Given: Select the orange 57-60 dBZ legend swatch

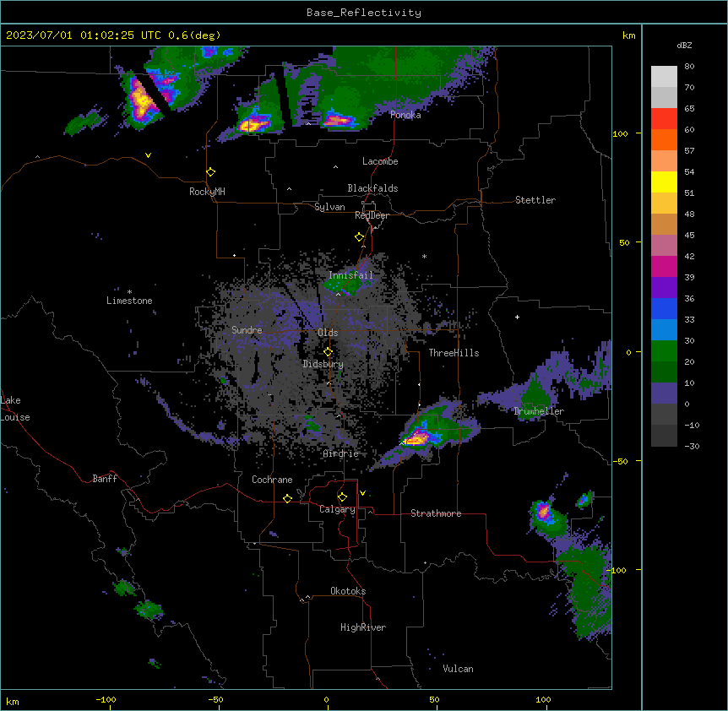Looking at the screenshot, I should tap(664, 139).
